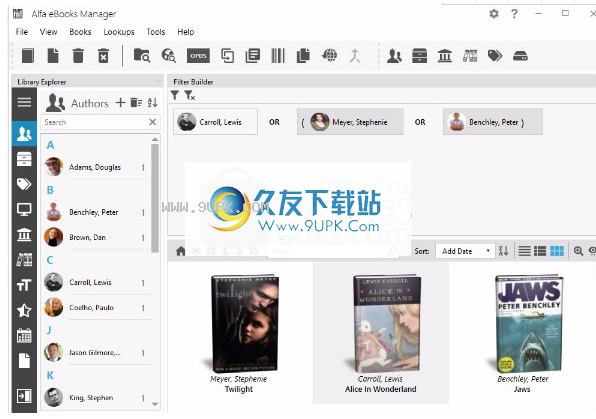Screen dimensions: 596x419
Task: Open the Books menu
Action: point(80,32)
